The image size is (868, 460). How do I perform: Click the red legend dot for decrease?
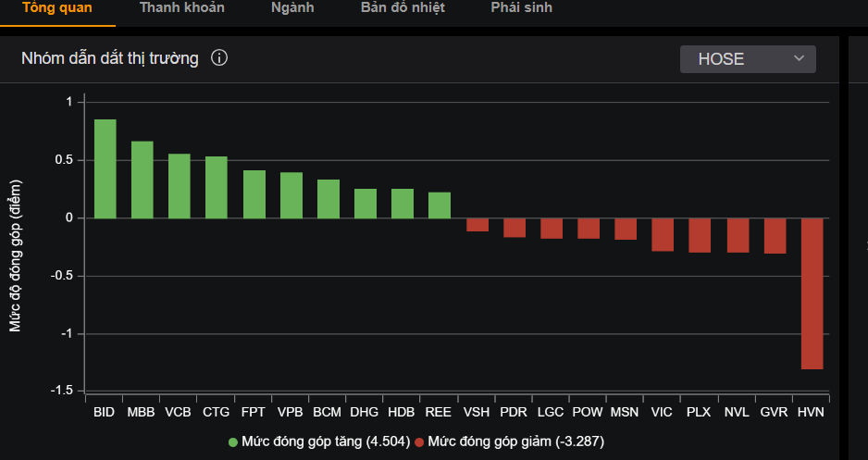coord(420,441)
